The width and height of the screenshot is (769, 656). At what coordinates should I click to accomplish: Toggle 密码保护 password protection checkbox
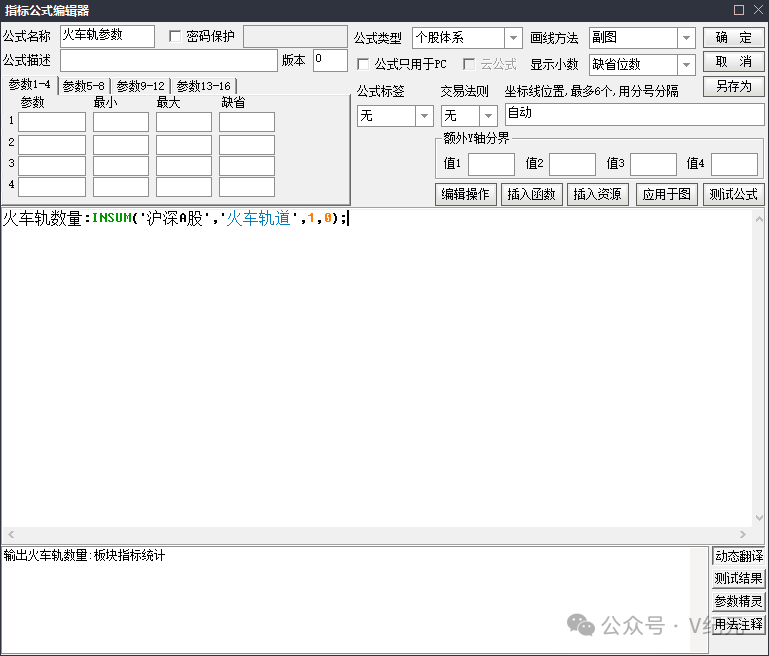[175, 36]
